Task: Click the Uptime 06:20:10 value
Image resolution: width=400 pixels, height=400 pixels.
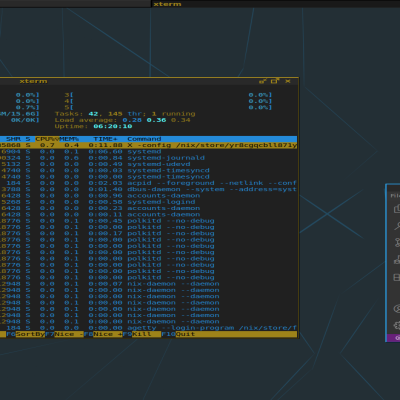Action: click(113, 126)
